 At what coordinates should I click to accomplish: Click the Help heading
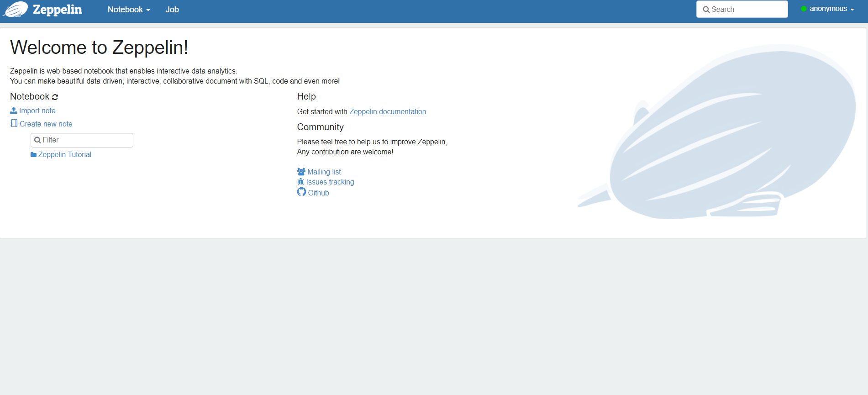pos(306,96)
